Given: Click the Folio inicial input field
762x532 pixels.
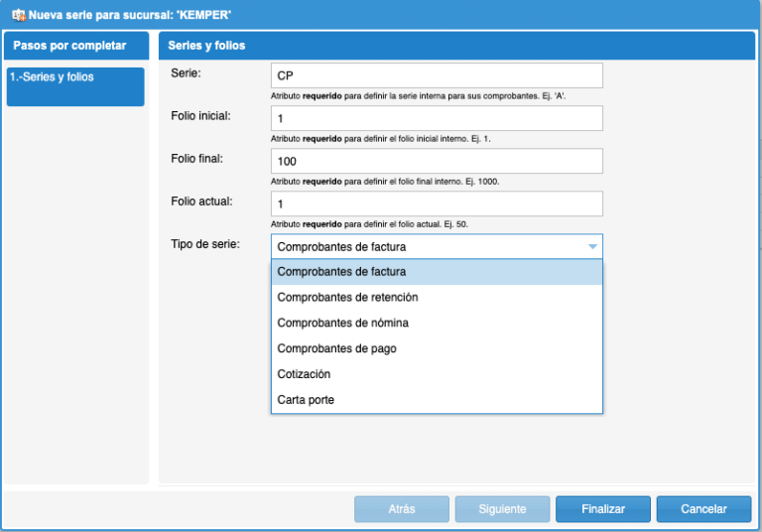Looking at the screenshot, I should click(x=437, y=118).
